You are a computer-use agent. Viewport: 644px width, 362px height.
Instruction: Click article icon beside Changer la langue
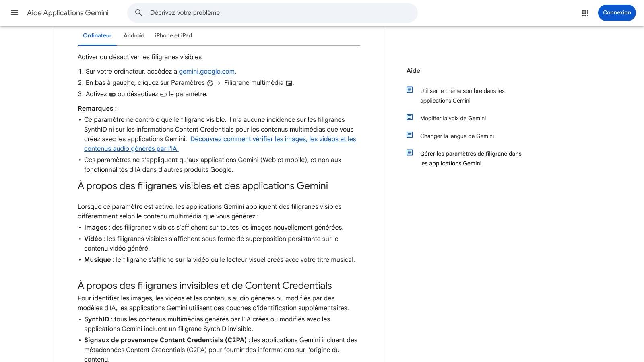(410, 135)
